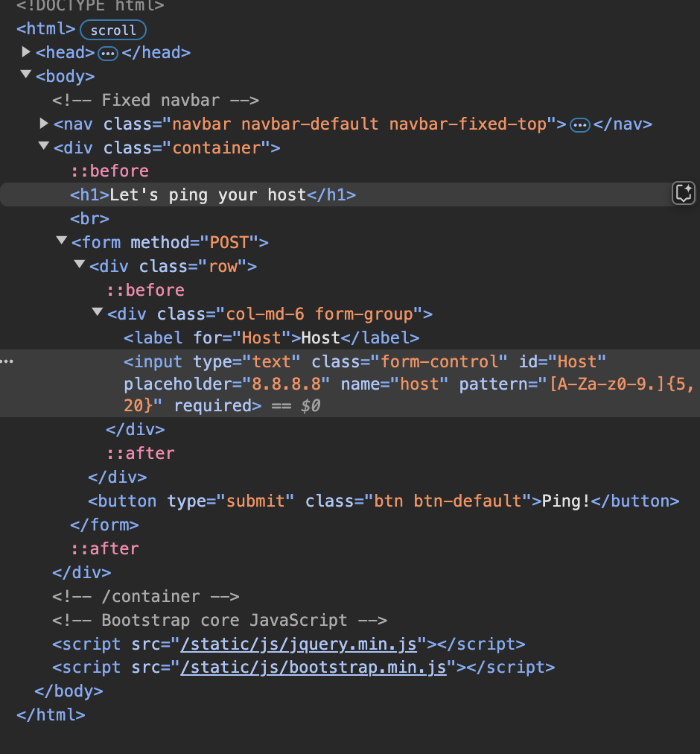The height and width of the screenshot is (754, 700).
Task: Select the h1 Let's ping your host row
Action: point(350,194)
